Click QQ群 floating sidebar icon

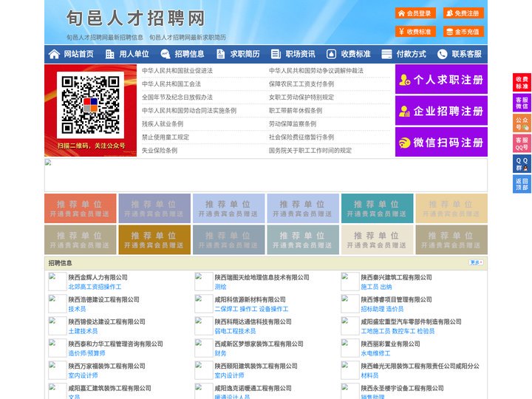[x=522, y=164]
